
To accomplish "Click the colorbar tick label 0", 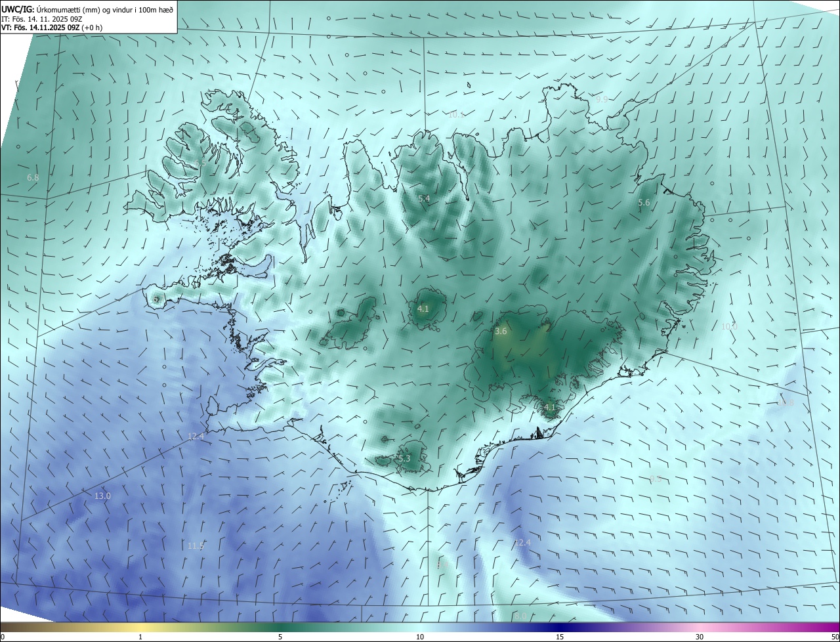I will tap(3, 637).
